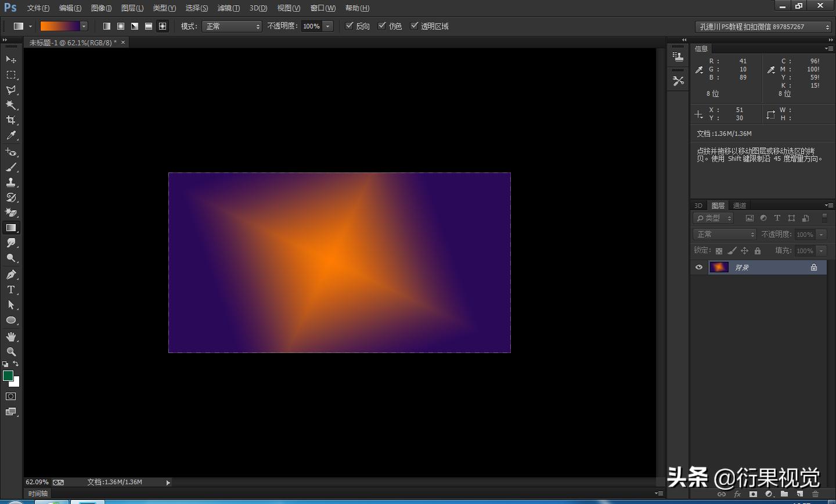The width and height of the screenshot is (836, 504).
Task: Open the 滤镜 (Filter) menu
Action: coord(228,8)
